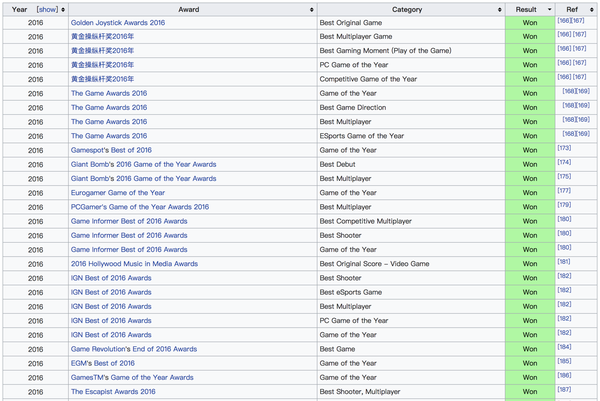
Task: Sort by the Category column arrows
Action: point(500,10)
